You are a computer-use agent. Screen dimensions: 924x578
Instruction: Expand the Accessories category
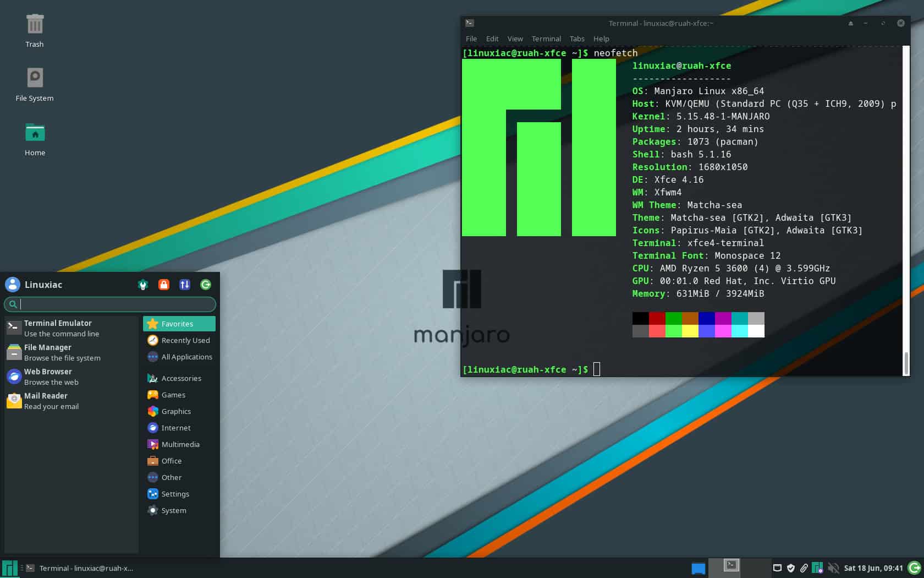tap(180, 378)
